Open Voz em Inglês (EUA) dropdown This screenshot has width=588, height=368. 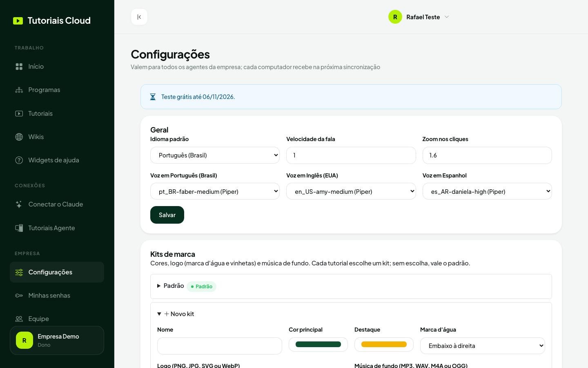pos(351,191)
